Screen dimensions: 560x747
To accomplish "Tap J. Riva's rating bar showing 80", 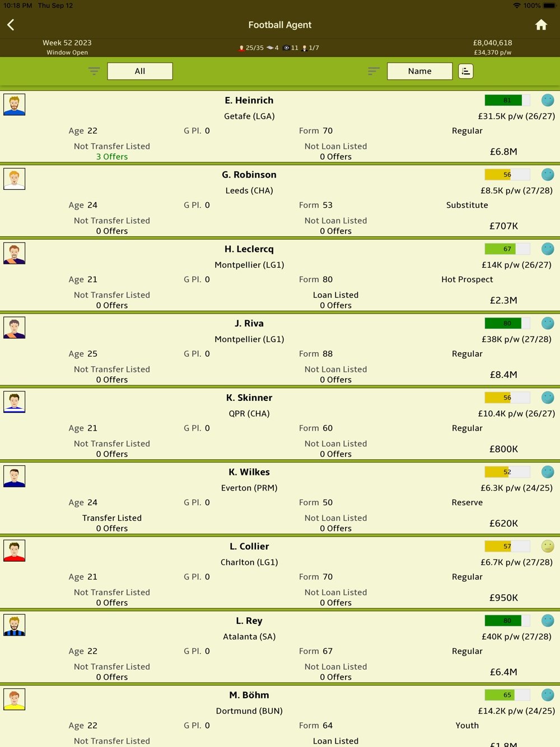I will click(x=507, y=323).
